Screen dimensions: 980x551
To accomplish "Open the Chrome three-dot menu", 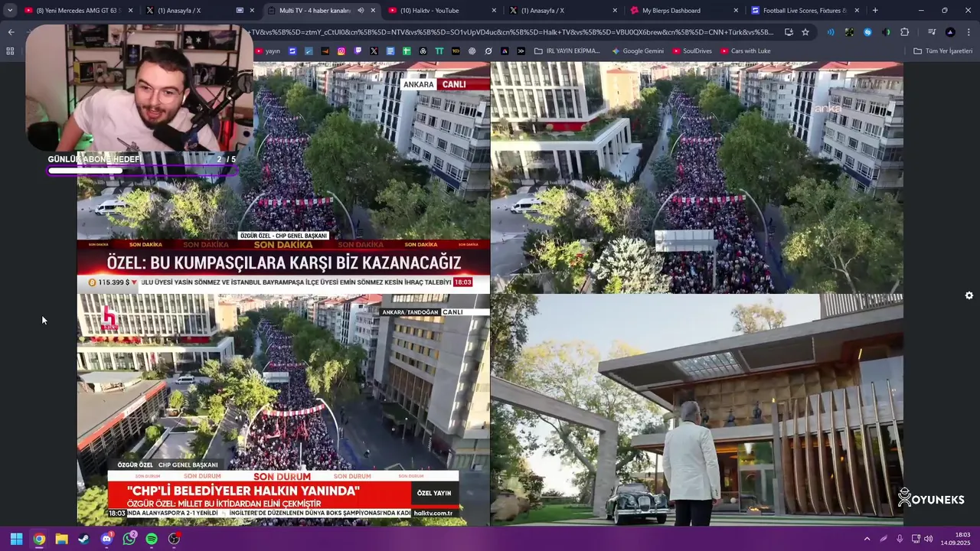I will point(969,32).
